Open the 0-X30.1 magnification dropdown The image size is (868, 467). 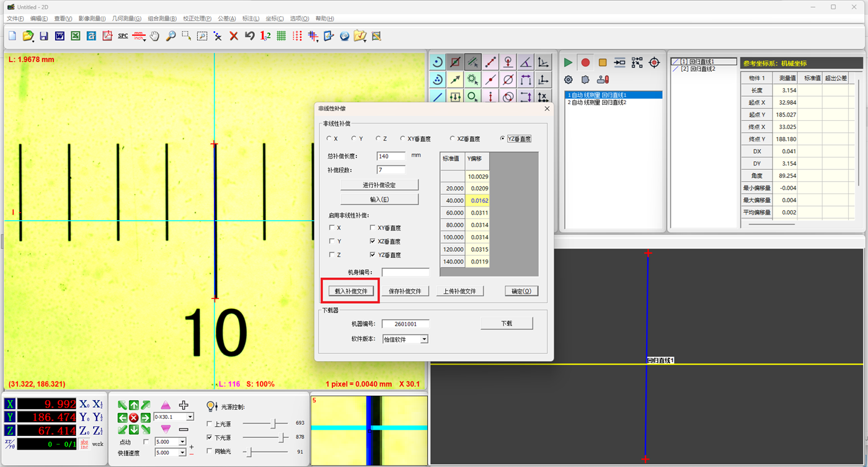click(190, 417)
